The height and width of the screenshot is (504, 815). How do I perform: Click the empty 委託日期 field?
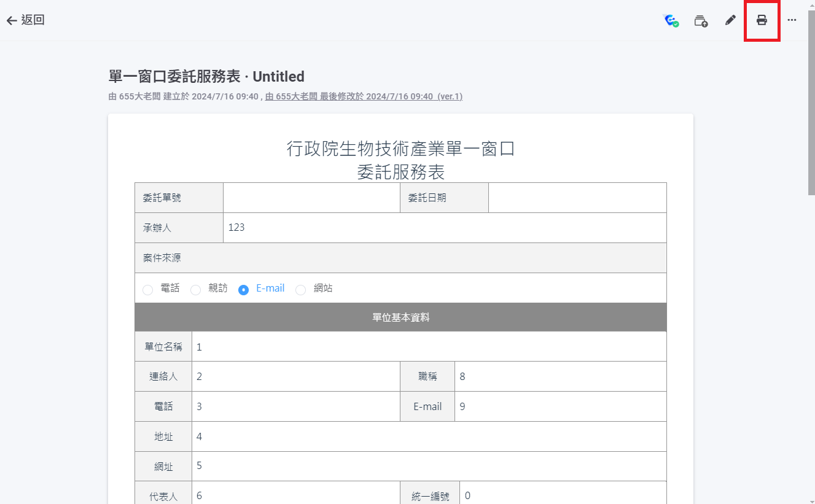click(577, 198)
